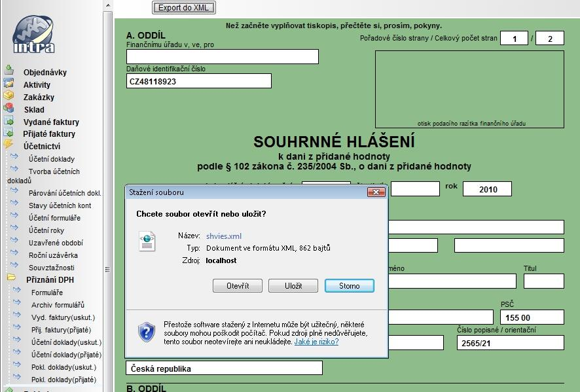Image resolution: width=580 pixels, height=392 pixels.
Task: Click the Objednávky icon in sidebar
Action: click(x=9, y=71)
